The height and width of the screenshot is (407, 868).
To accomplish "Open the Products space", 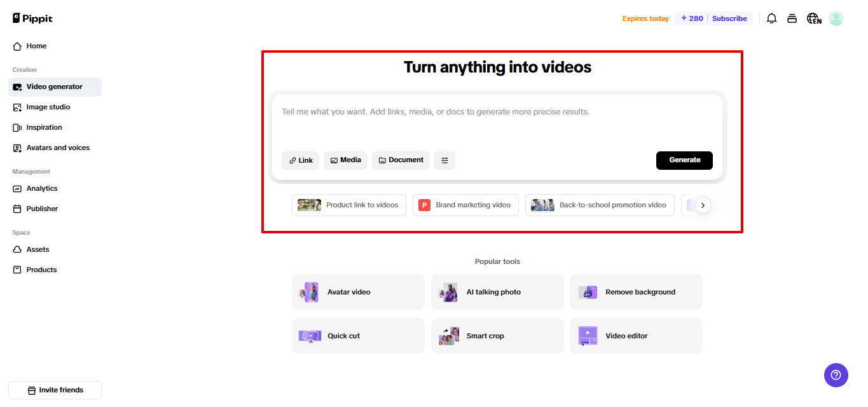I will pyautogui.click(x=40, y=269).
